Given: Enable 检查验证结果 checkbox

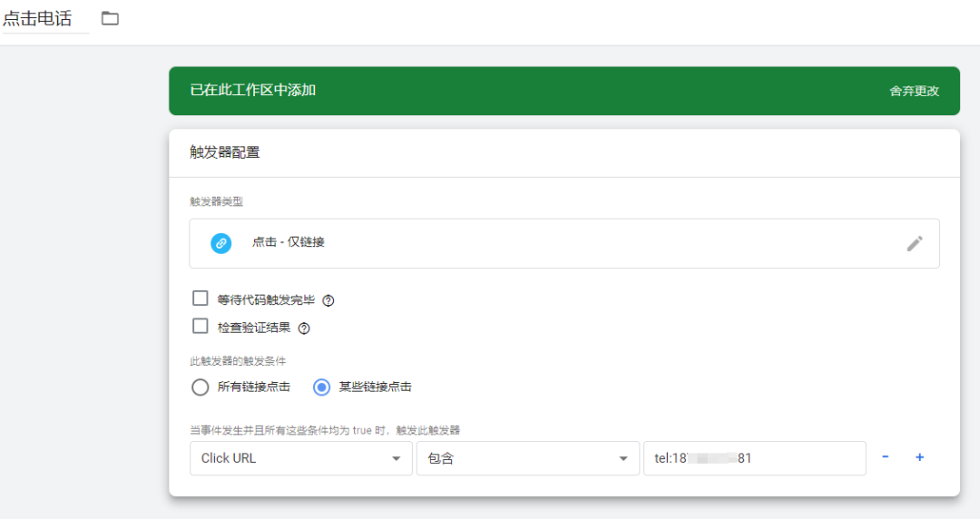Looking at the screenshot, I should click(x=200, y=326).
